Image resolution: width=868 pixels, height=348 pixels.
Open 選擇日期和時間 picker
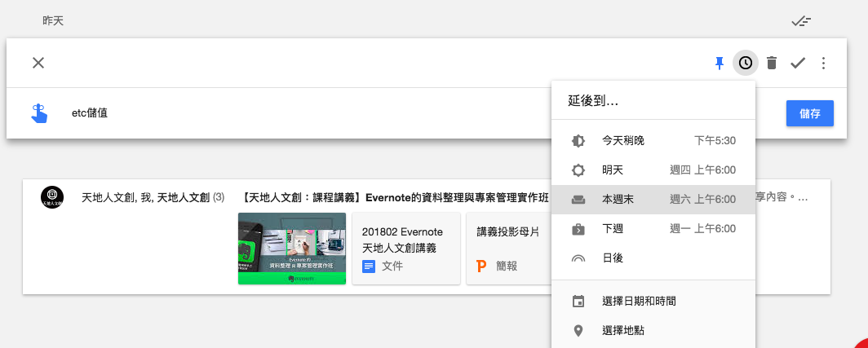[x=653, y=302]
